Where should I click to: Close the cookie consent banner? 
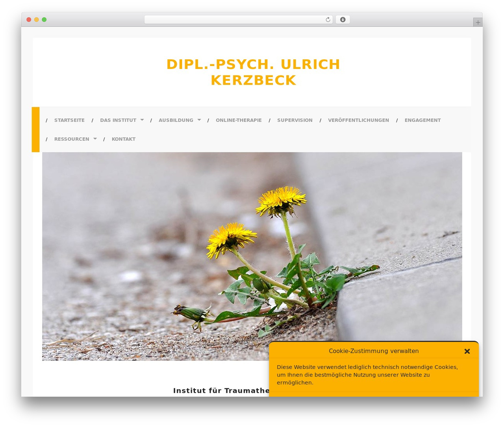coord(467,351)
